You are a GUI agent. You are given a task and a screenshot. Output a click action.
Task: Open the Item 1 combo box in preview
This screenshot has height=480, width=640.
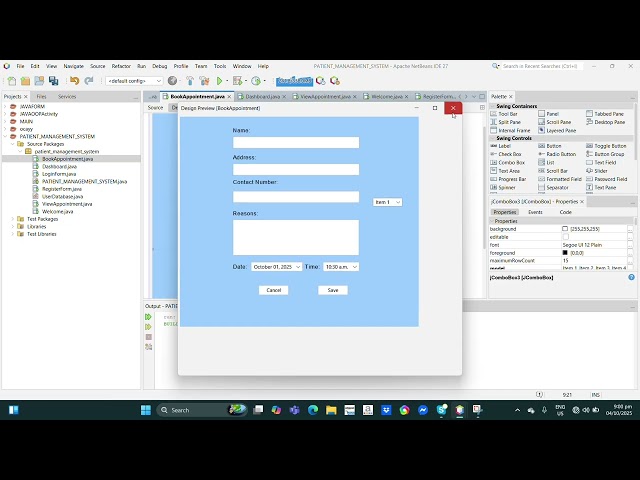point(387,202)
